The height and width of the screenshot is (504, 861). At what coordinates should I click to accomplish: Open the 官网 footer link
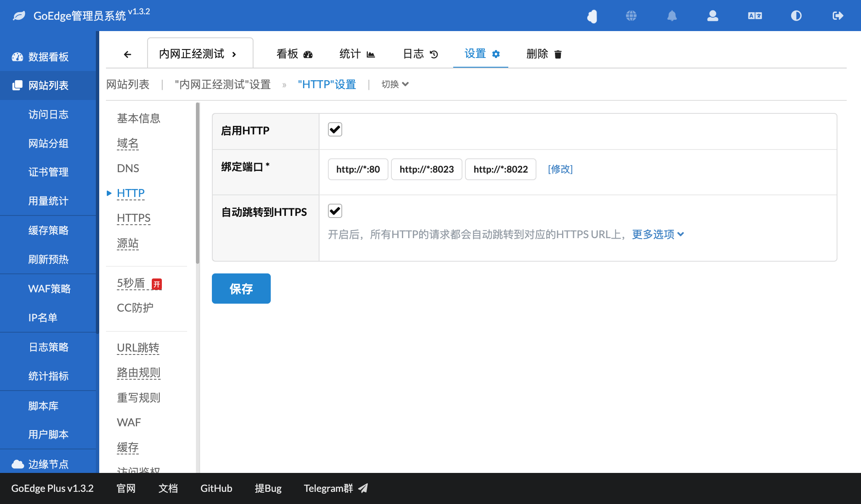[x=126, y=488]
